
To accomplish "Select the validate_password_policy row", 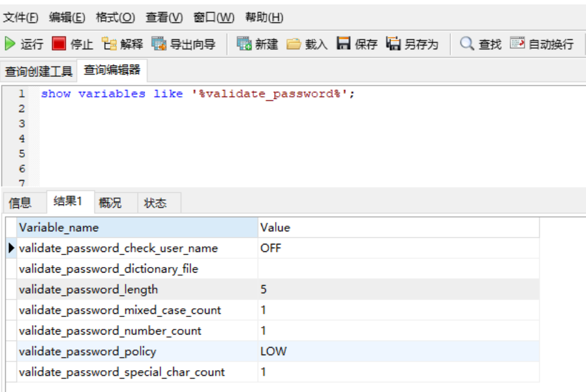I will (88, 351).
